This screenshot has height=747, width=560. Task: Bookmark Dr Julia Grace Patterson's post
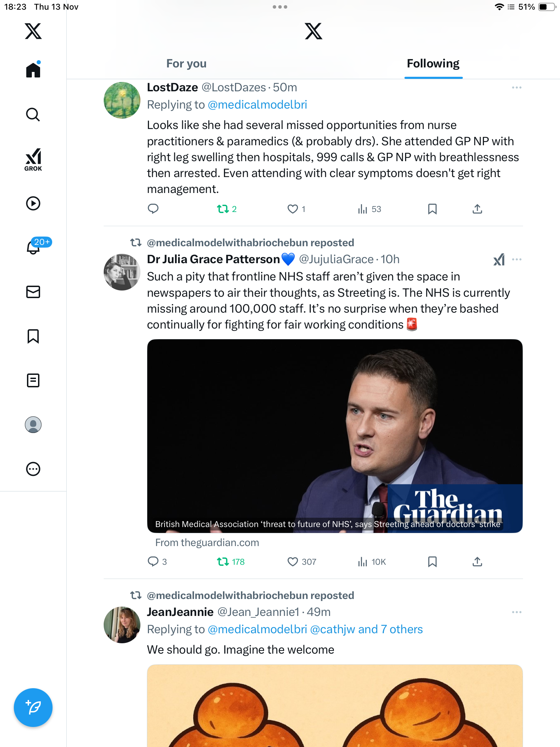pyautogui.click(x=432, y=562)
